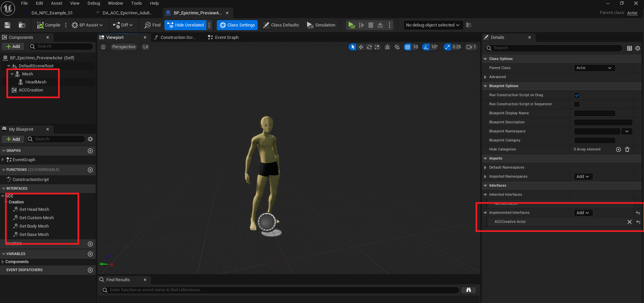Open Class Settings
This screenshot has width=644, height=303.
(x=237, y=25)
